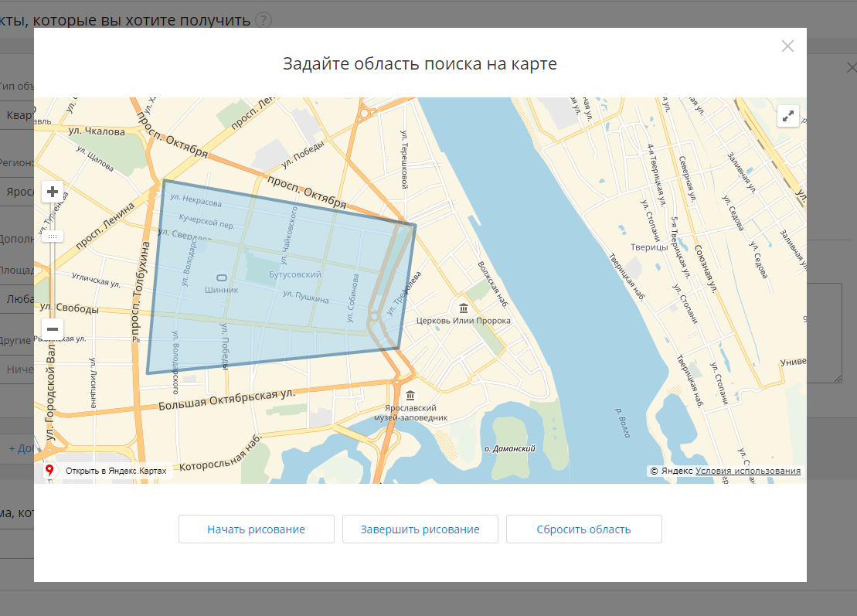
Task: Click the red Yandex Maps pin icon
Action: pos(49,470)
